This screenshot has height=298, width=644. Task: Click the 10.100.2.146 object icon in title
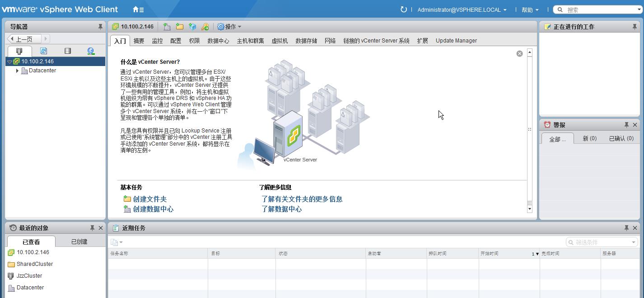(116, 27)
